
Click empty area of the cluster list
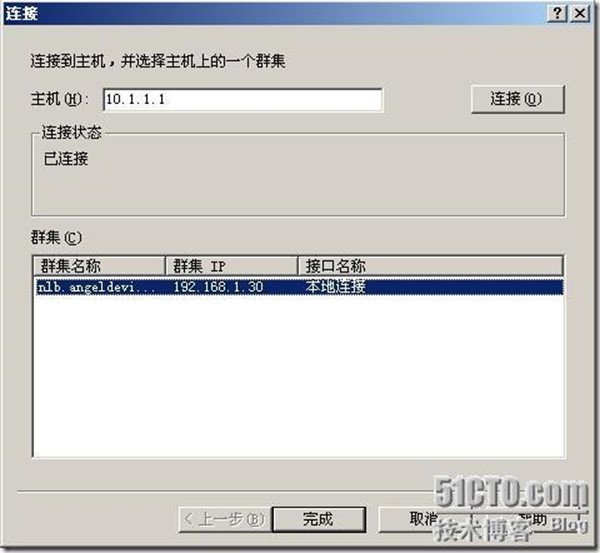point(298,375)
